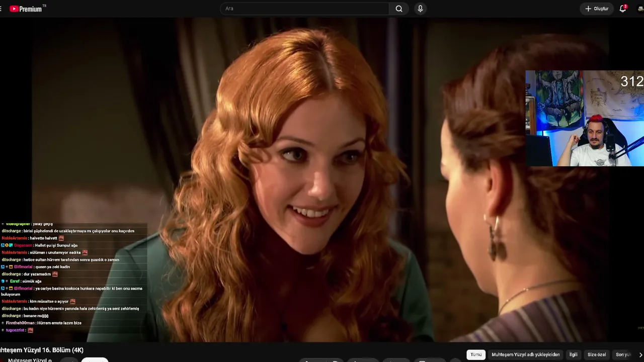Open the Muhteşem Yüzyıl channel name link
The width and height of the screenshot is (644, 362).
point(28,360)
